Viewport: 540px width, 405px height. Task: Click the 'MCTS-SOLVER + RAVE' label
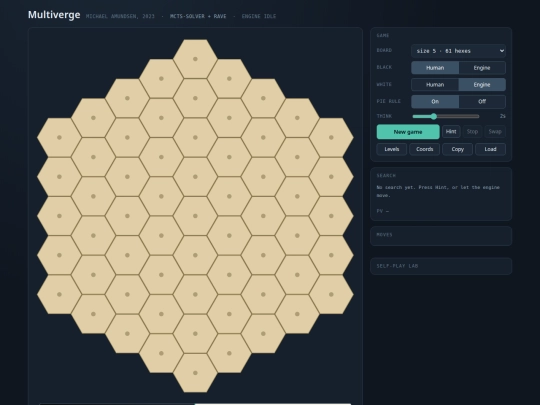coord(198,16)
